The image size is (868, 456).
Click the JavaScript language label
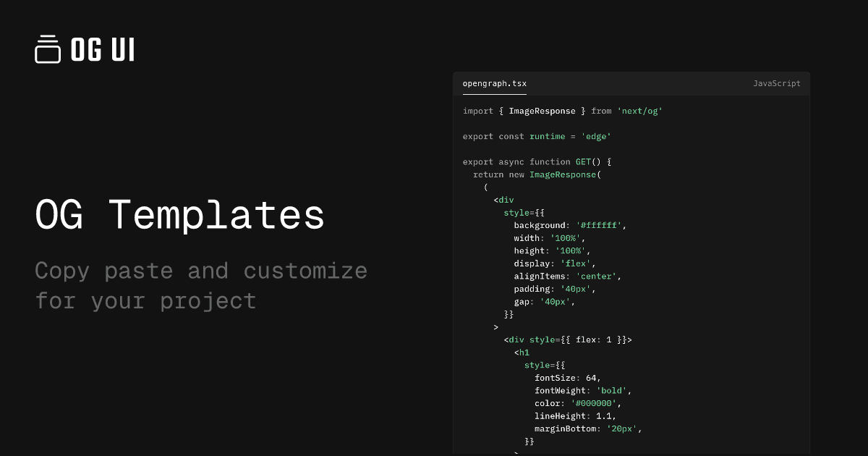[776, 83]
